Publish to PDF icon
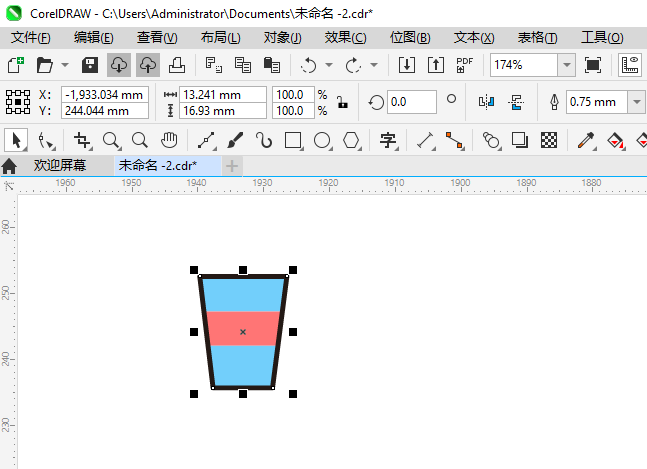This screenshot has width=647, height=469. [464, 65]
